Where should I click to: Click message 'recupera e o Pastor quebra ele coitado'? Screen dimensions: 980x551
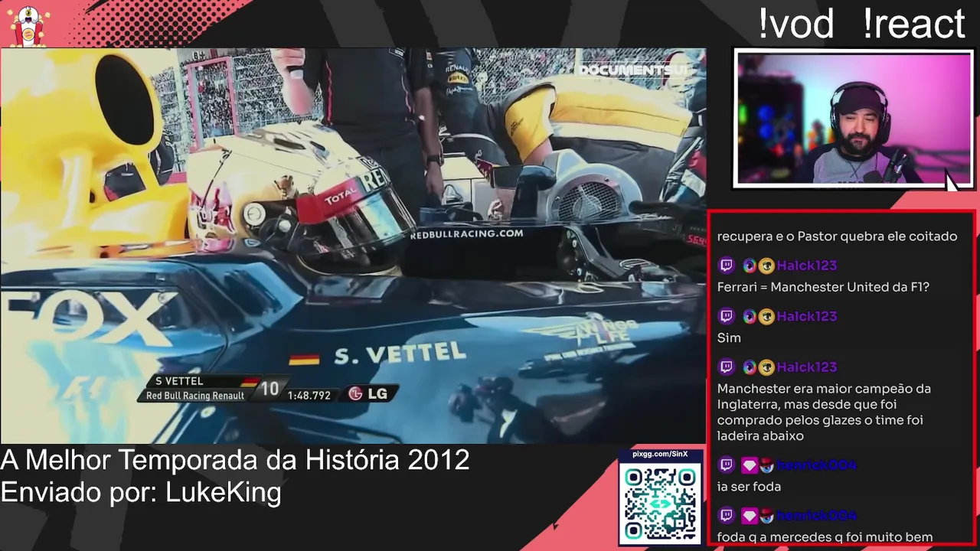(837, 236)
